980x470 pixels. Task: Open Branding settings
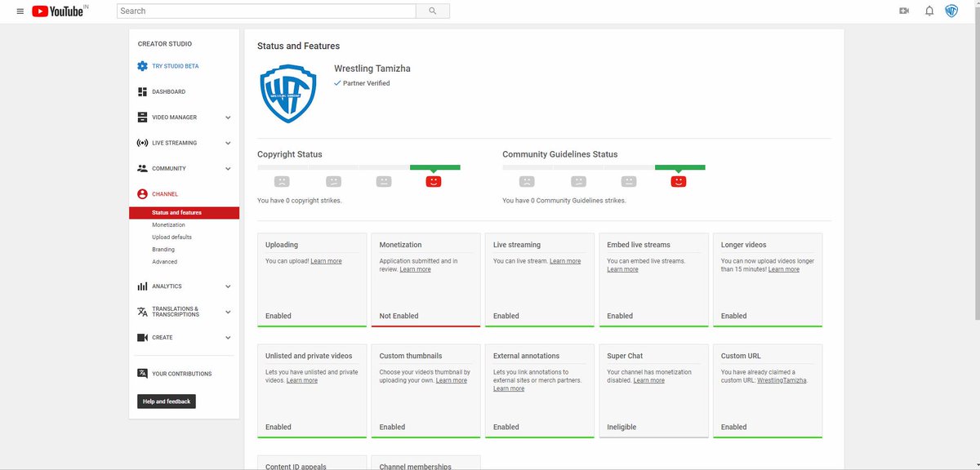[163, 250]
